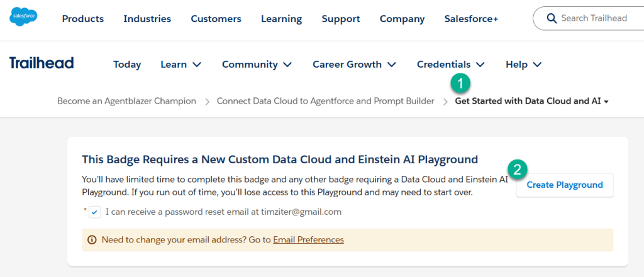Expand the Career Growth menu
This screenshot has height=277, width=644.
coord(354,64)
